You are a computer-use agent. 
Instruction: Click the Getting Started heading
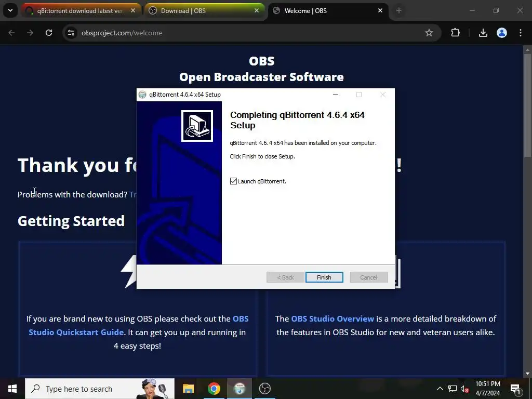coord(71,221)
